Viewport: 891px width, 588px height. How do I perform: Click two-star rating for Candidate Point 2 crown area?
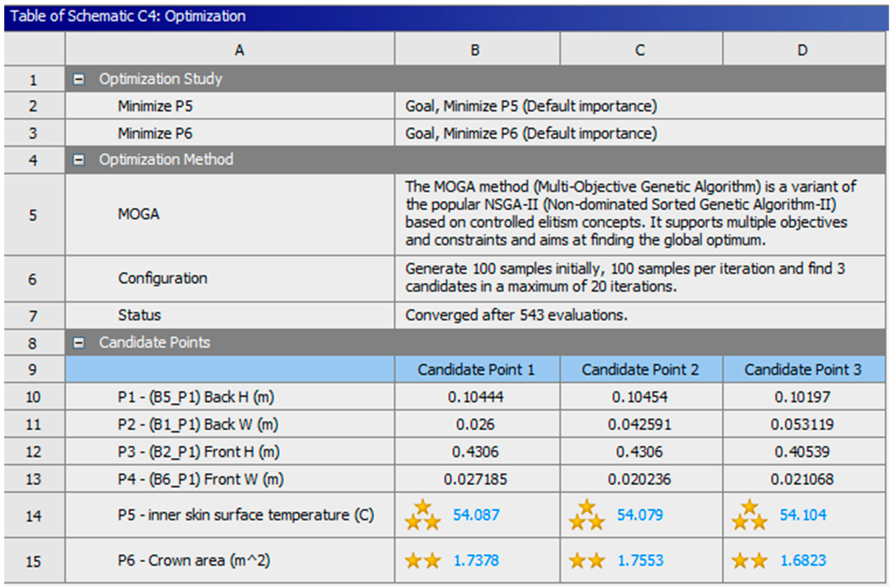click(586, 561)
